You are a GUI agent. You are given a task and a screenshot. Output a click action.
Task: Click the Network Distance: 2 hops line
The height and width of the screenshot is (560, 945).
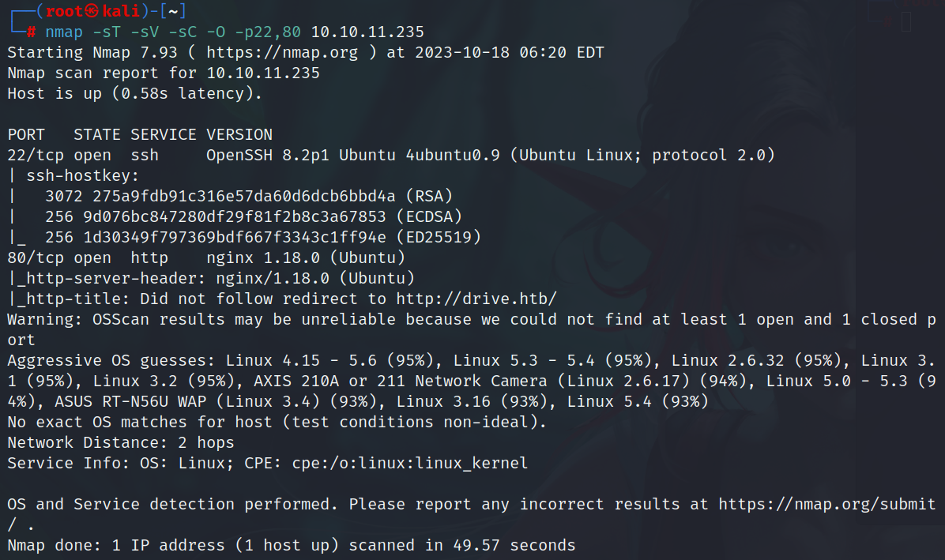click(x=121, y=442)
